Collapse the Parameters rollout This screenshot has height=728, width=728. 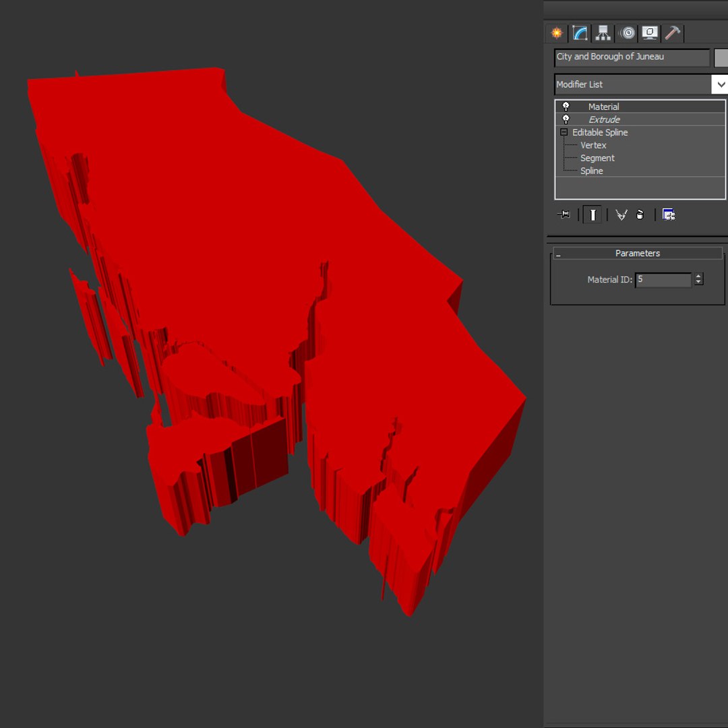[x=638, y=253]
